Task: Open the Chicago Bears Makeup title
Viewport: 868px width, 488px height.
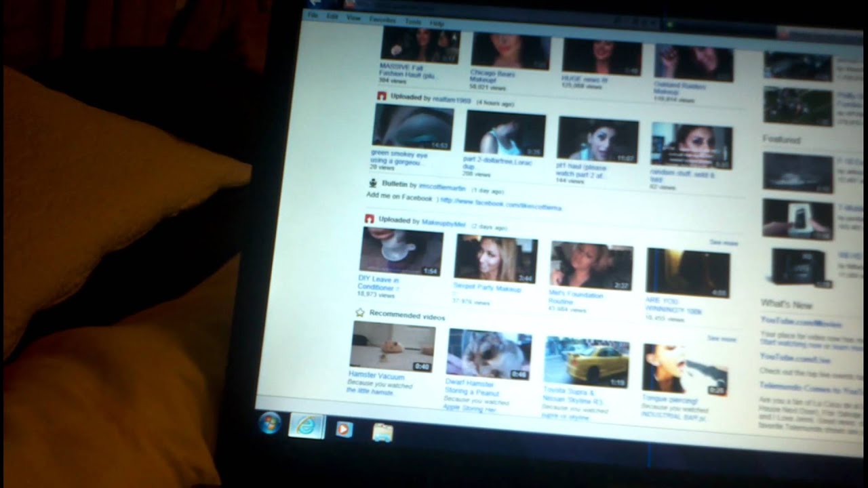Action: click(492, 77)
